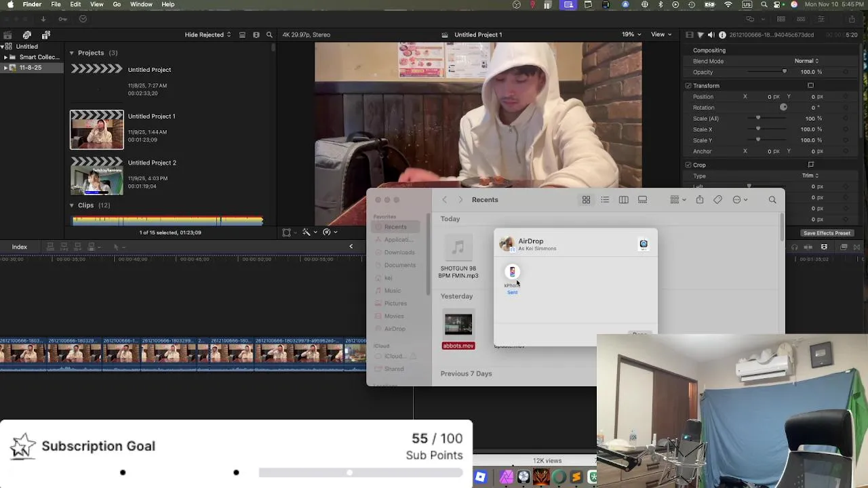Select Documents in Finder sidebar
This screenshot has width=868, height=488.
coord(399,265)
